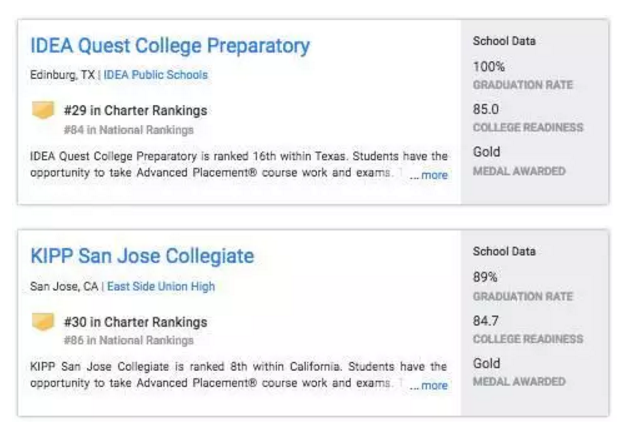Follow the IDEA Public Schools district link
The width and height of the screenshot is (625, 433).
tap(156, 75)
